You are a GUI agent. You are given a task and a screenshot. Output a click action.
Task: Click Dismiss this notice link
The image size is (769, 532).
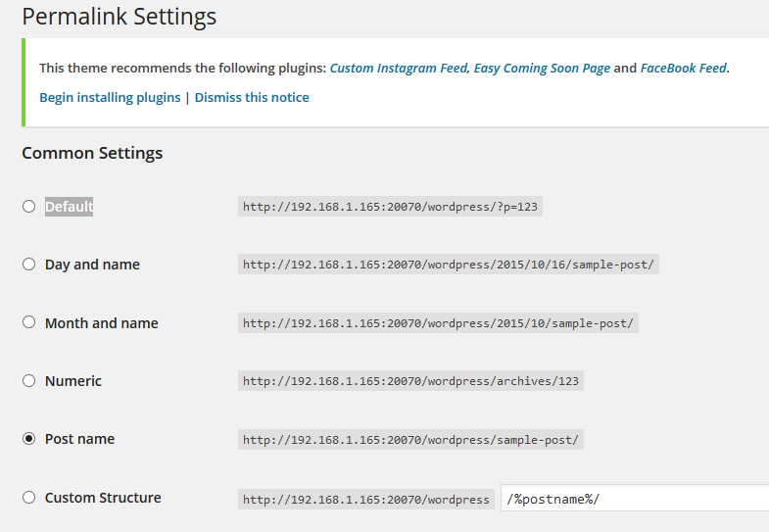point(252,97)
